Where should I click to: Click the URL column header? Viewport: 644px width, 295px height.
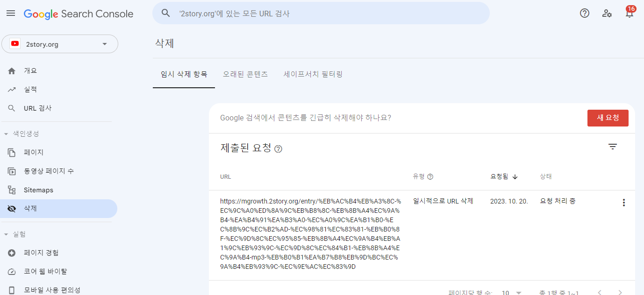click(x=225, y=177)
